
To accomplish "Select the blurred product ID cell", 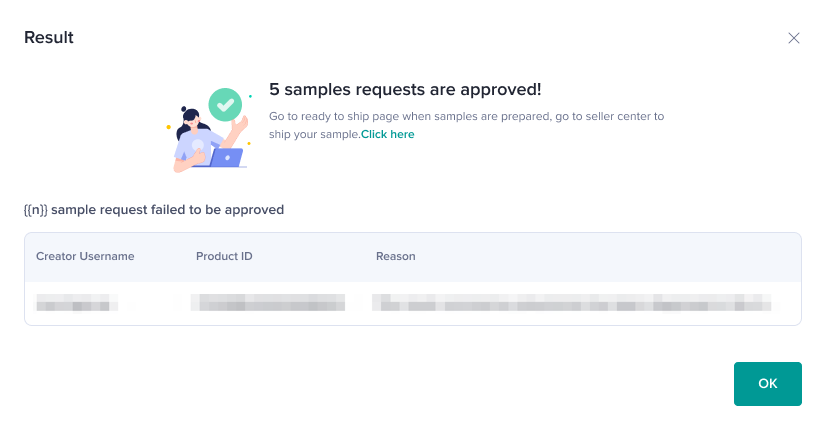I will click(x=268, y=303).
